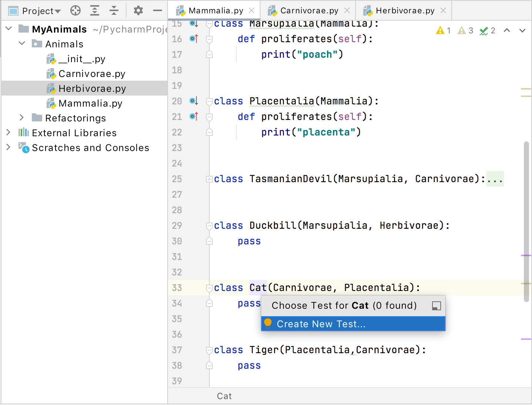Switch to the Carnivorae.py tab
Screen dimensions: 532x405
tap(309, 11)
